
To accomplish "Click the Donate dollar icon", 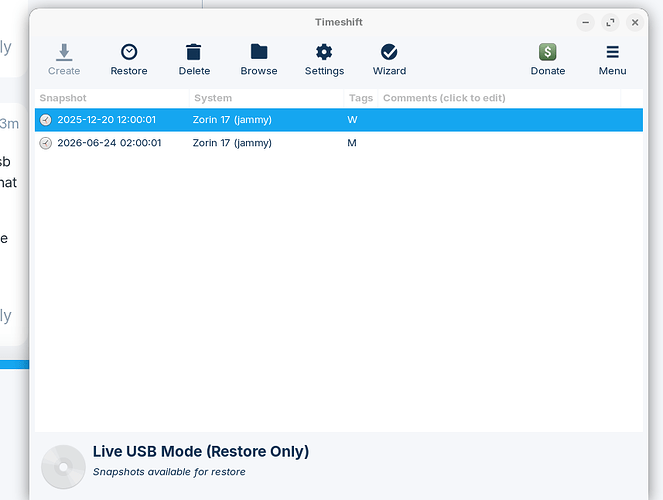I will pos(548,52).
